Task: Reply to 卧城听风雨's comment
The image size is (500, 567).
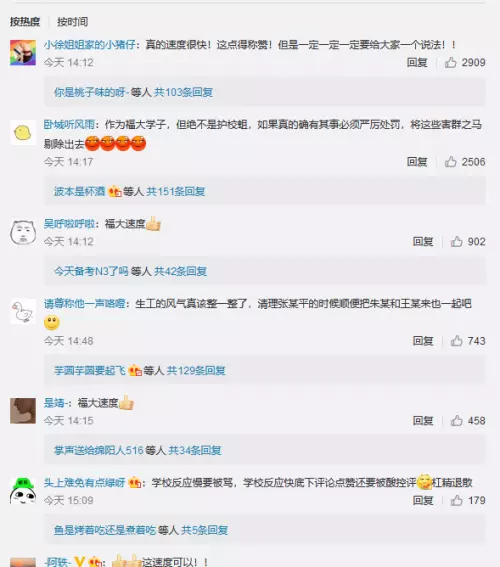Action: coord(417,162)
